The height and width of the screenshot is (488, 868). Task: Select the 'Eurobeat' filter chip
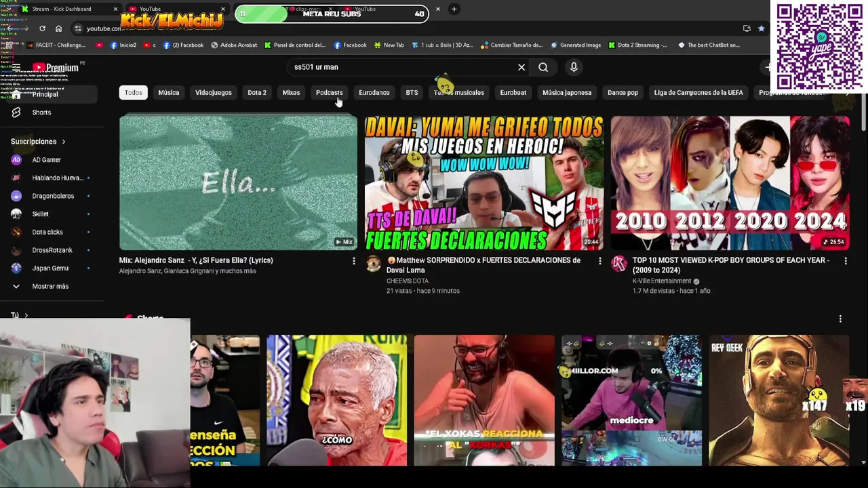[x=513, y=92]
